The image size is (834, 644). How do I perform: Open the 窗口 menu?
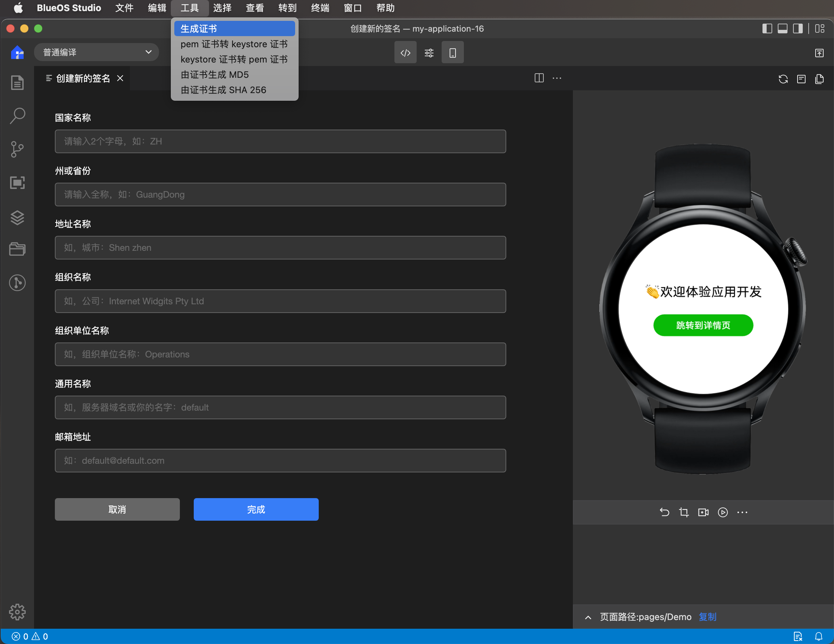pos(352,8)
